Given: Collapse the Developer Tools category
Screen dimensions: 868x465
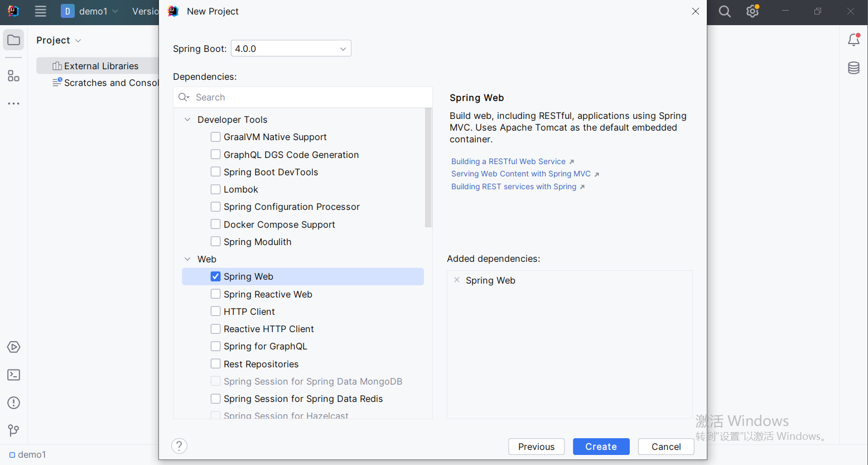Looking at the screenshot, I should pyautogui.click(x=187, y=119).
